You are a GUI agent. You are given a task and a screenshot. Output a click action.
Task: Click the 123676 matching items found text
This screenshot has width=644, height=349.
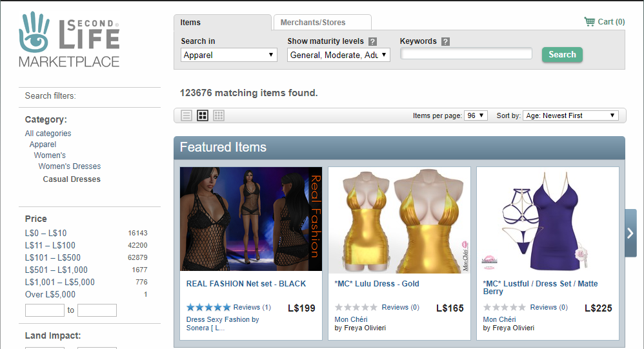tap(249, 93)
